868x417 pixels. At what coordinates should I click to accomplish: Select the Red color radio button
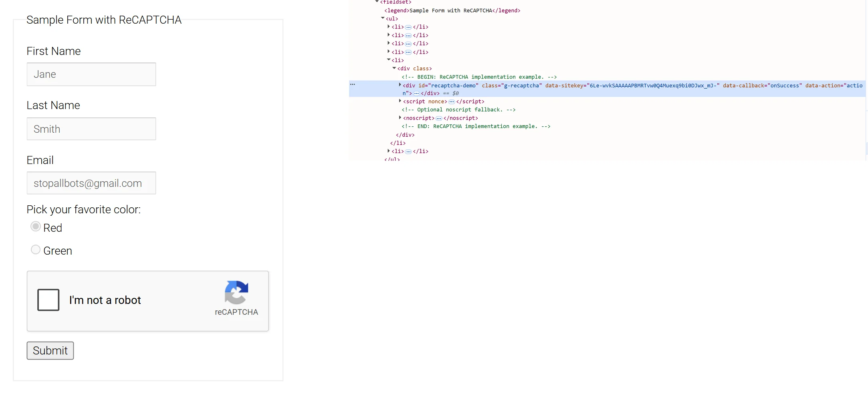tap(36, 227)
